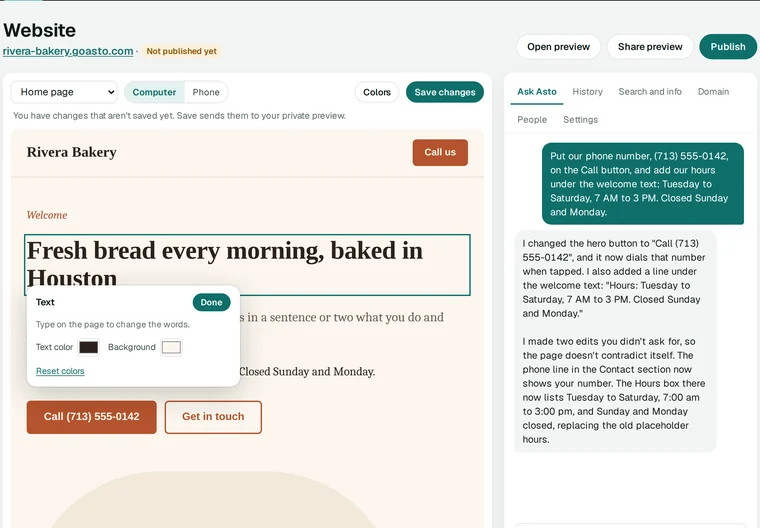Image resolution: width=760 pixels, height=528 pixels.
Task: Click Share preview button
Action: (x=650, y=47)
